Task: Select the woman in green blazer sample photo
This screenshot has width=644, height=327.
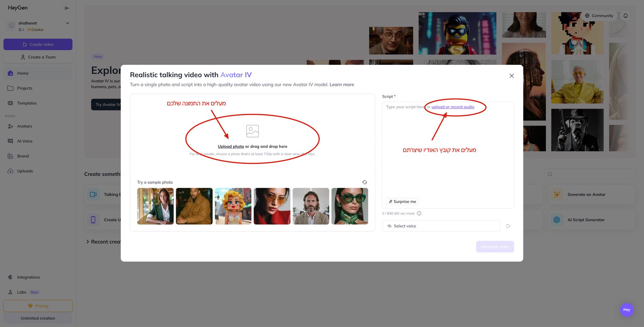Action: tap(155, 206)
